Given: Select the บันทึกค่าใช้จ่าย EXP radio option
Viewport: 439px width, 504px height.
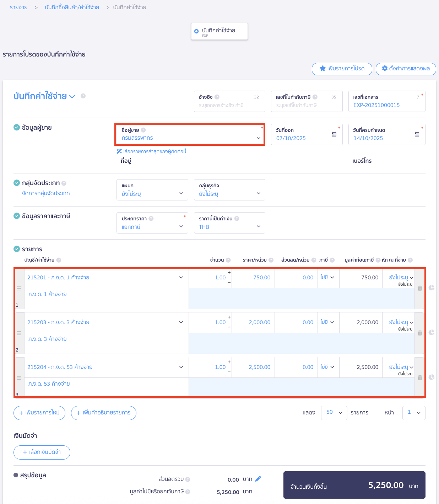Looking at the screenshot, I should tap(196, 31).
